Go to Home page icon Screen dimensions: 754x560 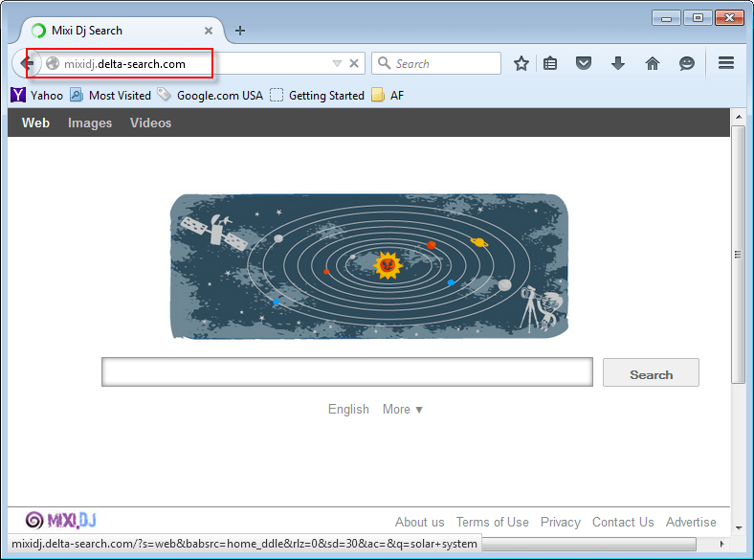tap(653, 63)
